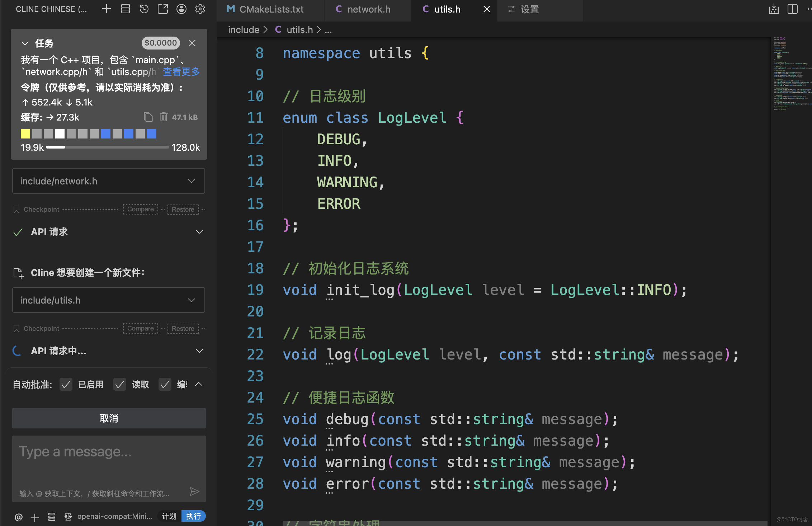Open Cline settings gear icon
The width and height of the screenshot is (812, 526).
[200, 9]
